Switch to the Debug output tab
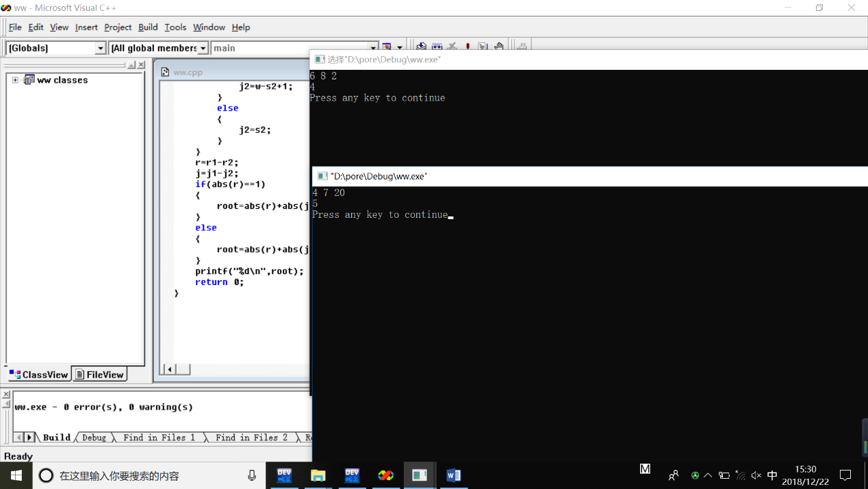The width and height of the screenshot is (868, 489). (x=94, y=438)
